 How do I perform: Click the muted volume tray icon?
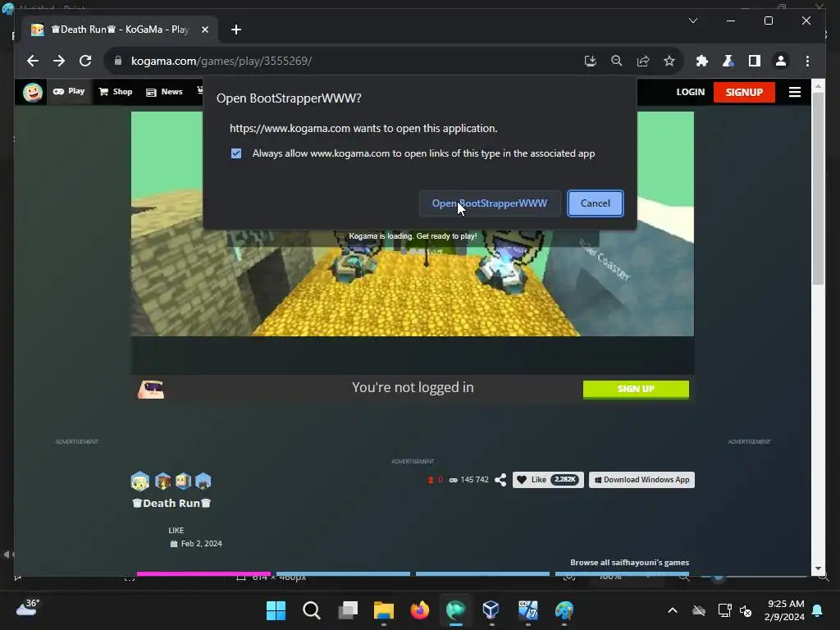point(745,610)
